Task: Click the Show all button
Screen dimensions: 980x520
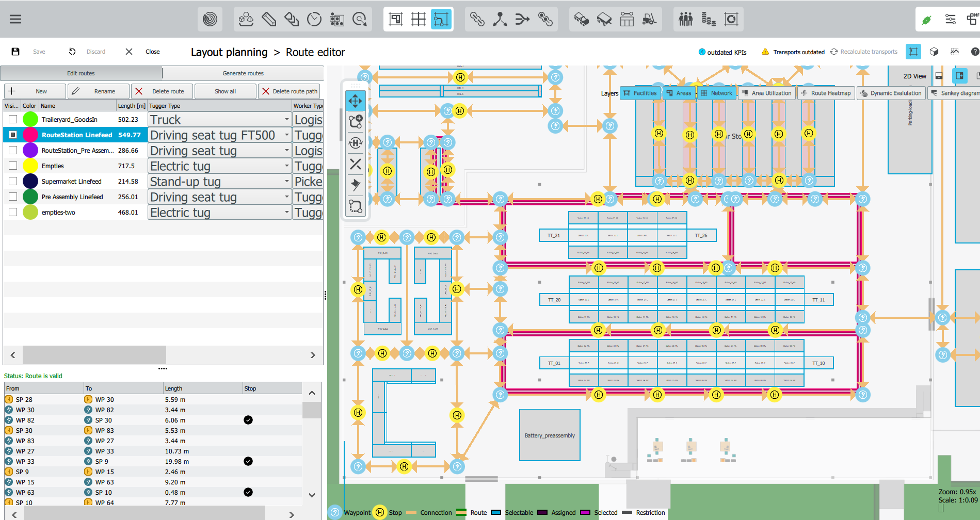Action: point(226,91)
